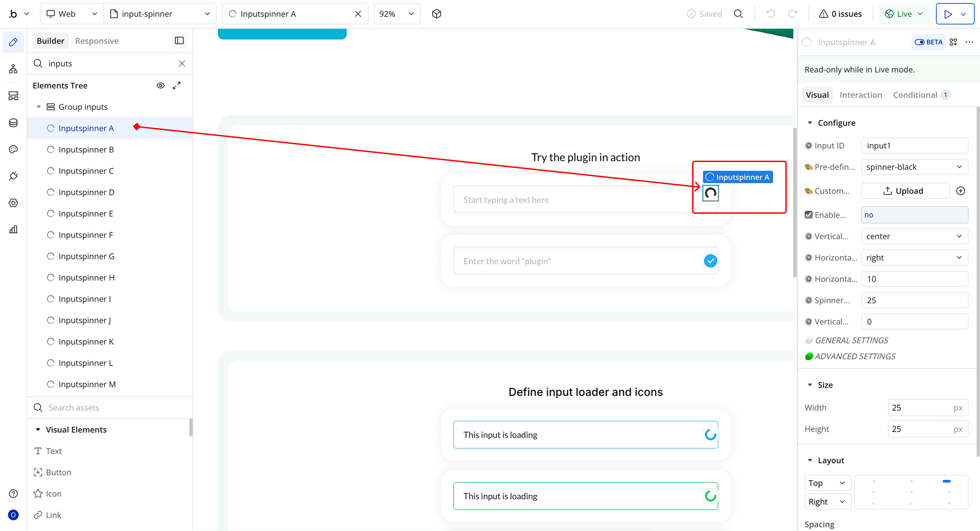
Task: Click the undo arrow
Action: pyautogui.click(x=770, y=14)
